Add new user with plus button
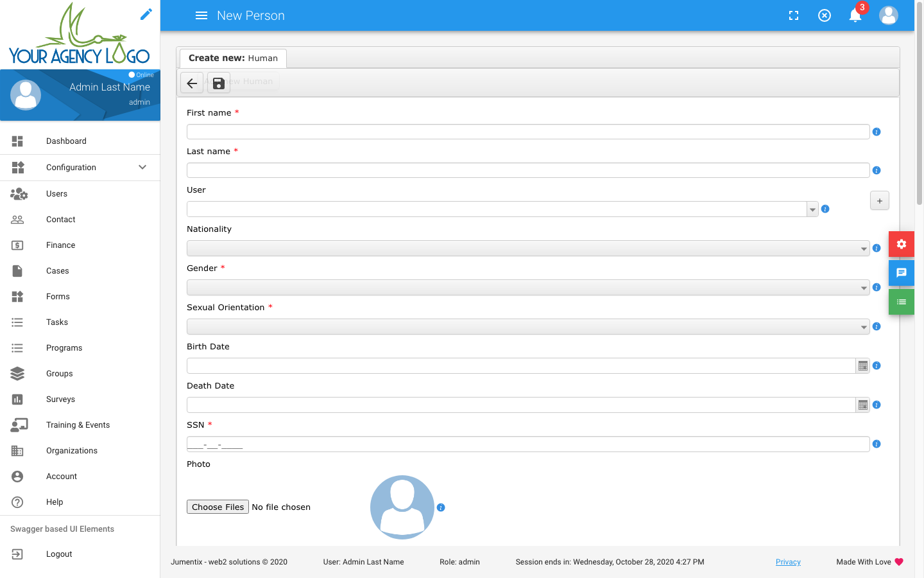Screen dimensions: 924x578 (880, 201)
